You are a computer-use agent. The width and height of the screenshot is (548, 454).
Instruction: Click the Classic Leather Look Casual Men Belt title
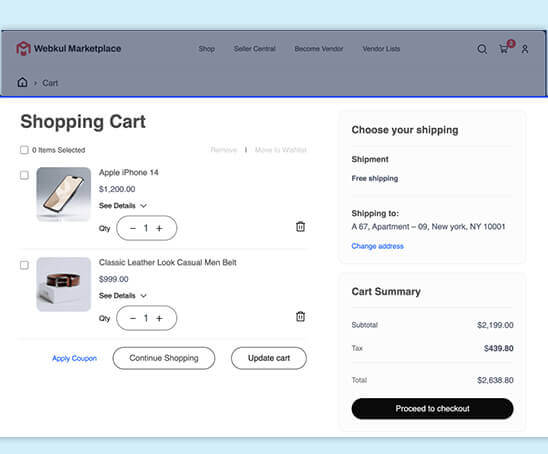tap(168, 262)
